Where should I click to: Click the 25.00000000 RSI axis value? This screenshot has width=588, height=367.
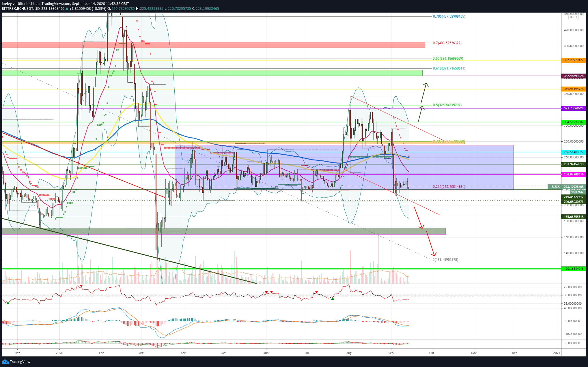click(572, 304)
